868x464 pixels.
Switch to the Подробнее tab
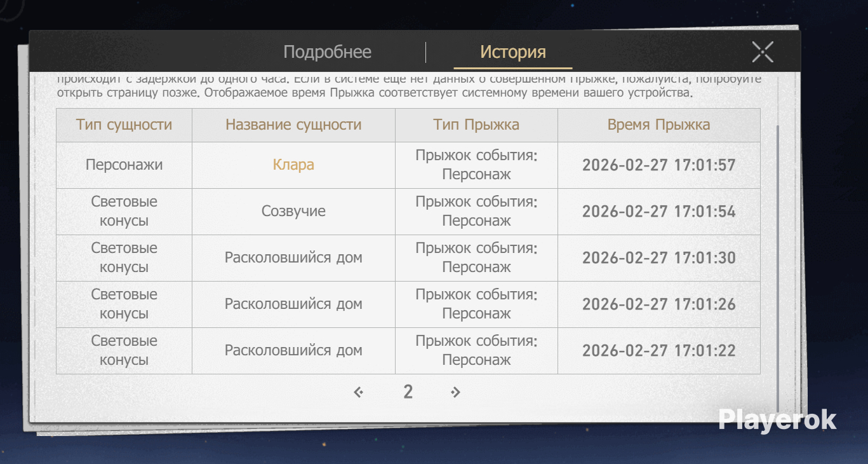pyautogui.click(x=327, y=52)
